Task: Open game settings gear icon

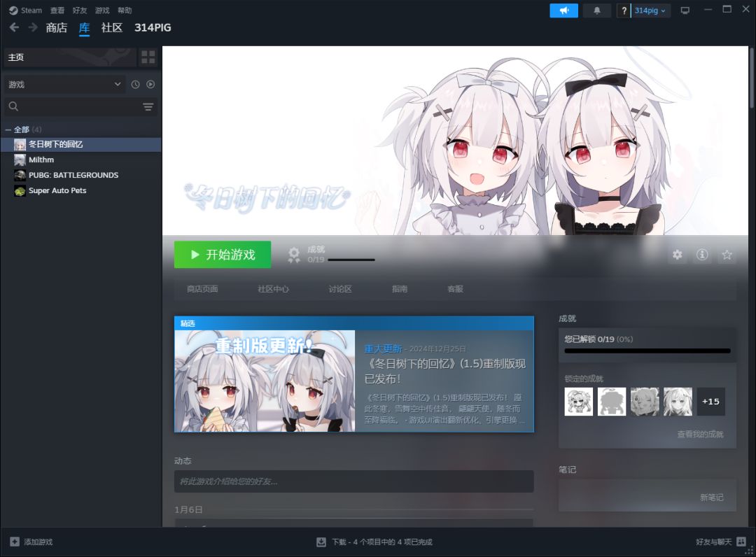Action: (678, 255)
